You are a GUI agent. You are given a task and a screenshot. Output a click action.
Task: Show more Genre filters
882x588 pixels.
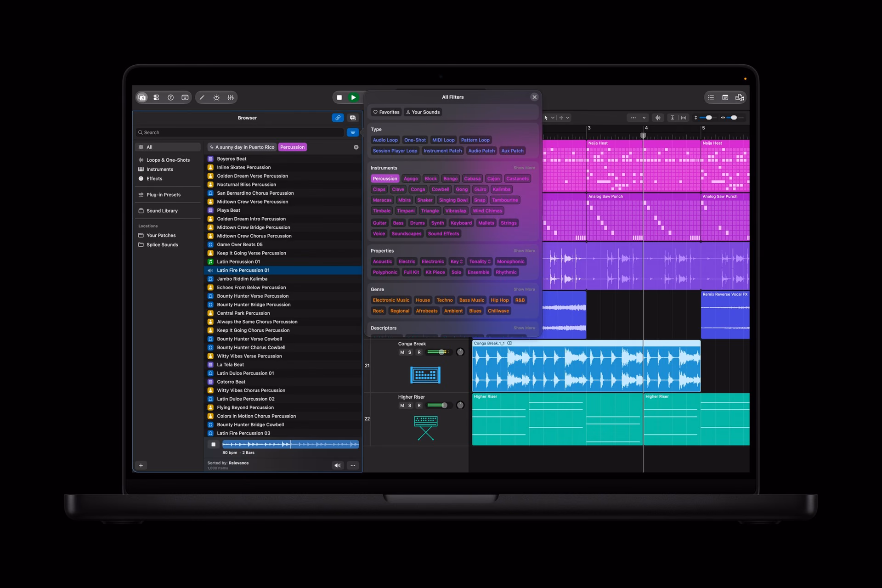524,289
